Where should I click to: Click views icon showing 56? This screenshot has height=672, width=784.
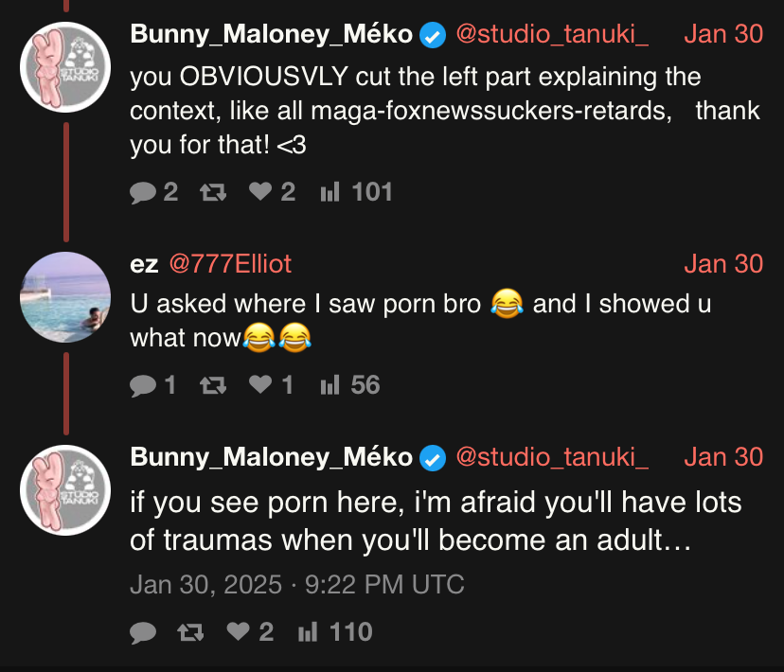tap(330, 385)
